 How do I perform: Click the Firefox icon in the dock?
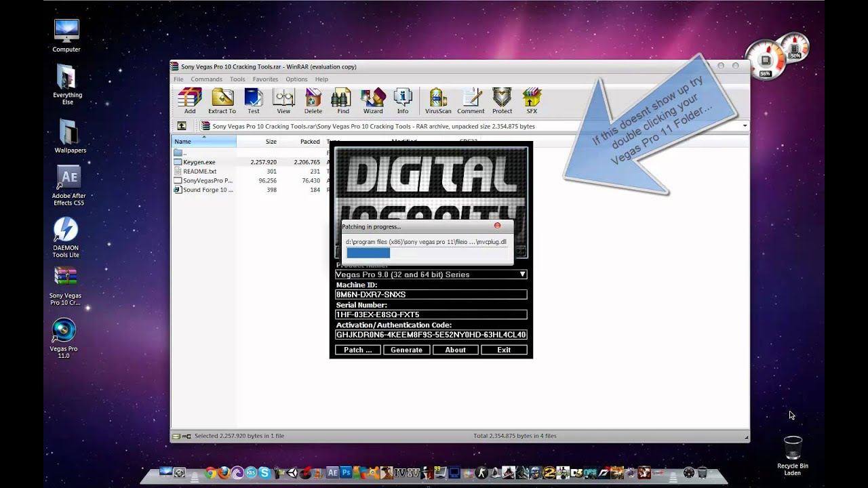pos(224,472)
